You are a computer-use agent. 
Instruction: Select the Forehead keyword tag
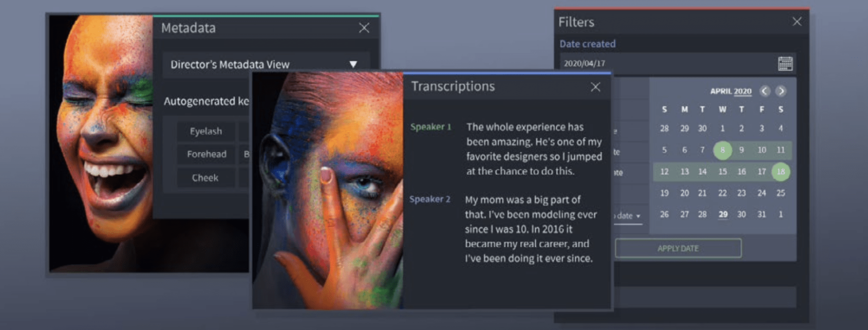(207, 154)
